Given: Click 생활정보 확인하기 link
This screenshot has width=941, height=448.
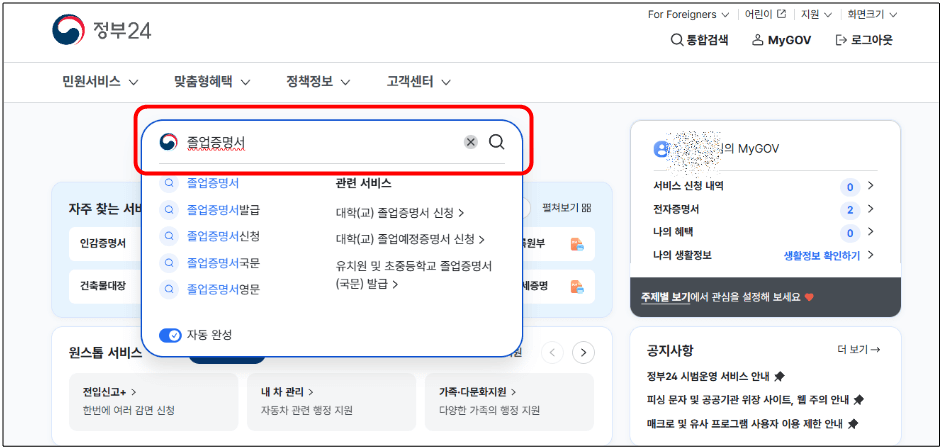Looking at the screenshot, I should tap(822, 255).
